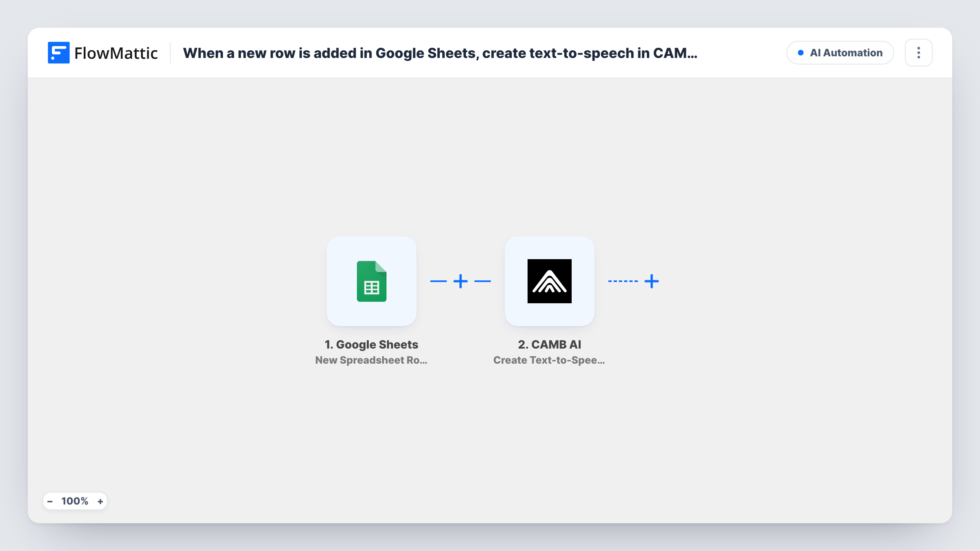Add a new step after CAMB AI
Viewport: 980px width, 551px height.
coord(652,281)
